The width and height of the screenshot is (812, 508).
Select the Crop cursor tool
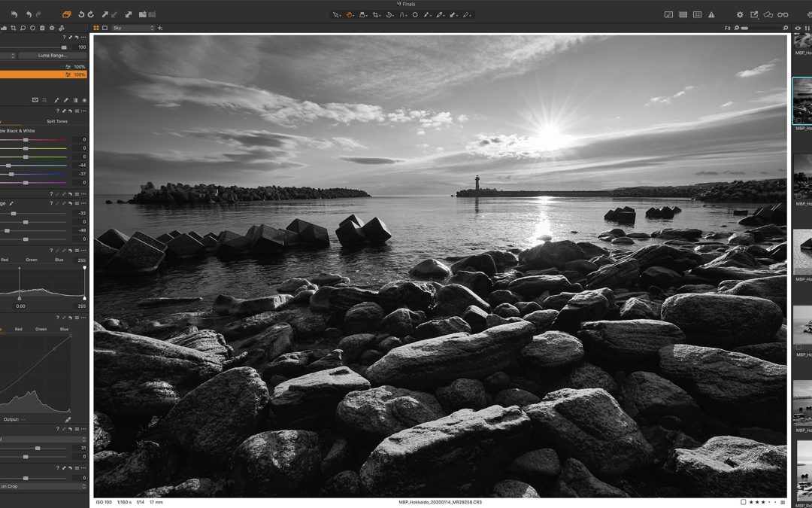pos(375,14)
